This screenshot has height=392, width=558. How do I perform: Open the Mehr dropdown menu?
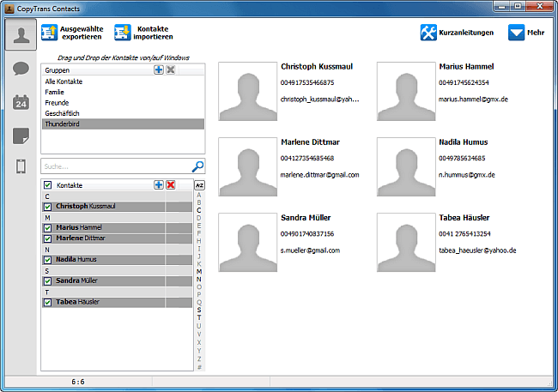pyautogui.click(x=526, y=33)
